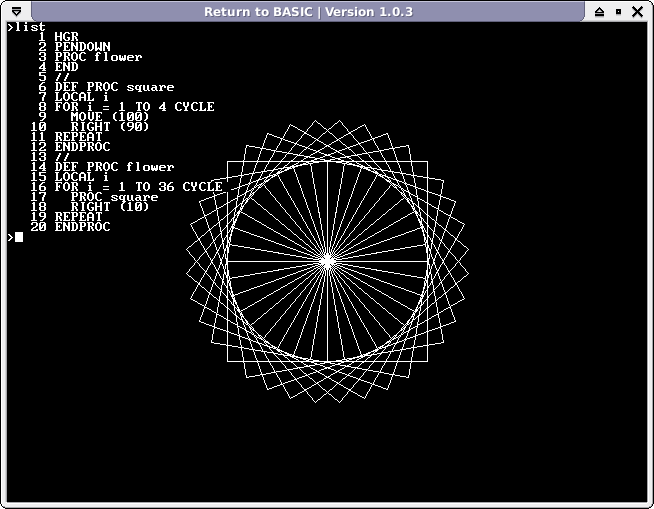
Task: Close the Return to BASIC window
Action: (x=637, y=12)
